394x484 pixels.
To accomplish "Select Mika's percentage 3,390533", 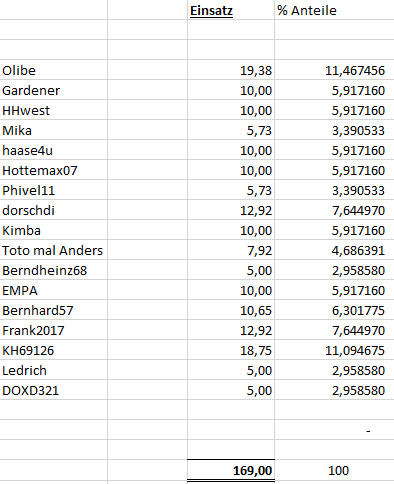I will point(334,130).
